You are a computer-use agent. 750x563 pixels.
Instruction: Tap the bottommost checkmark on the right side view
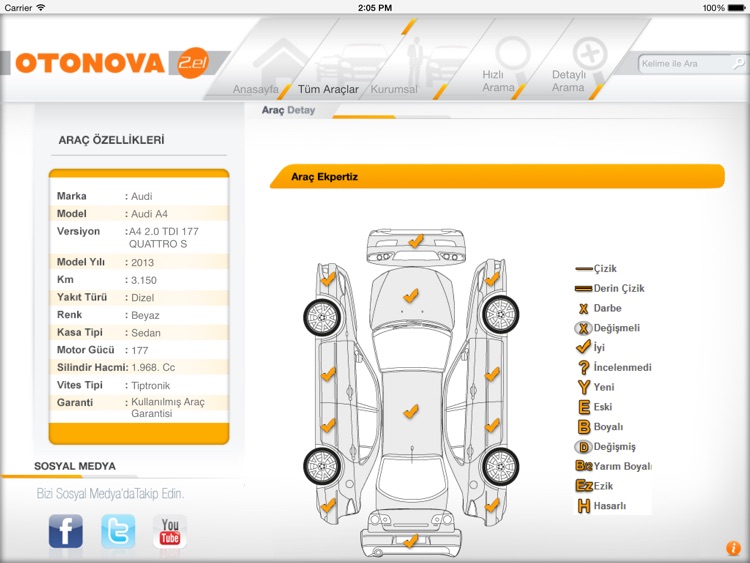pos(492,505)
